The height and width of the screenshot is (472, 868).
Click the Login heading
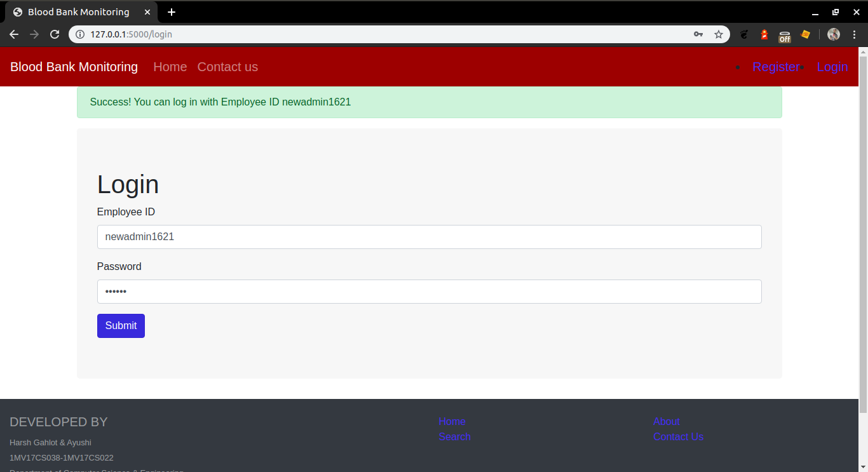(x=128, y=184)
